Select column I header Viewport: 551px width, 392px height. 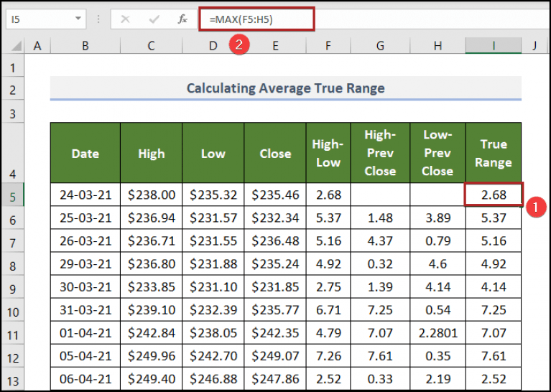(x=494, y=46)
